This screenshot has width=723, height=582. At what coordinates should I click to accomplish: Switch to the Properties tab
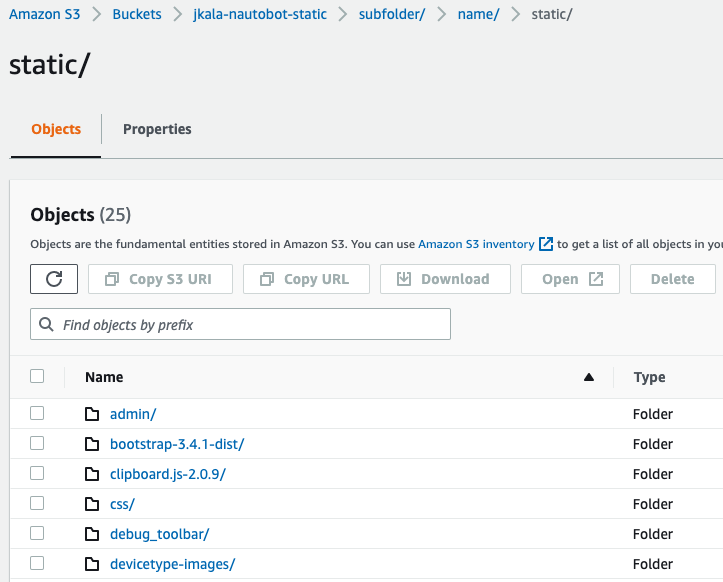157,129
